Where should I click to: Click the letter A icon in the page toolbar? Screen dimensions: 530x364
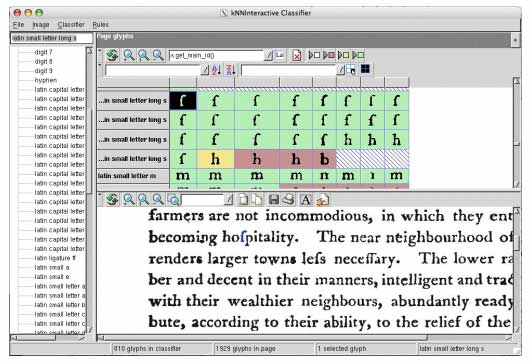pyautogui.click(x=306, y=200)
